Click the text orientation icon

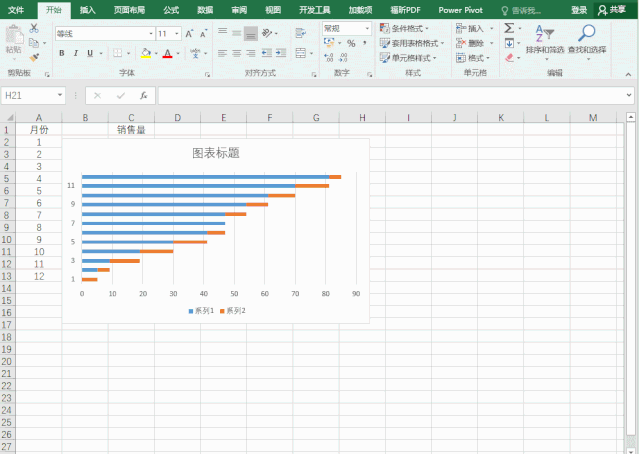[x=267, y=33]
